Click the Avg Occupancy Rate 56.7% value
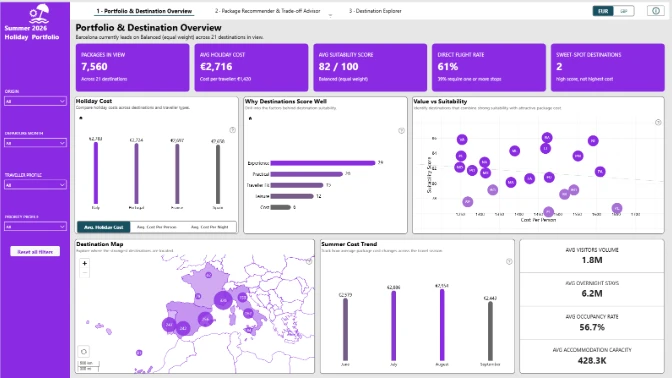This screenshot has height=378, width=672. click(592, 327)
